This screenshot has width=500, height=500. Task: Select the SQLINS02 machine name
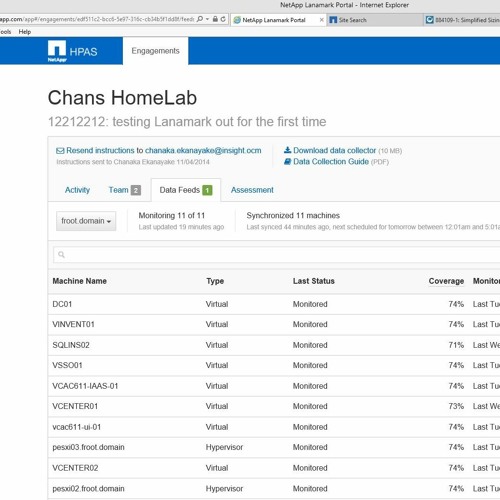pos(71,345)
